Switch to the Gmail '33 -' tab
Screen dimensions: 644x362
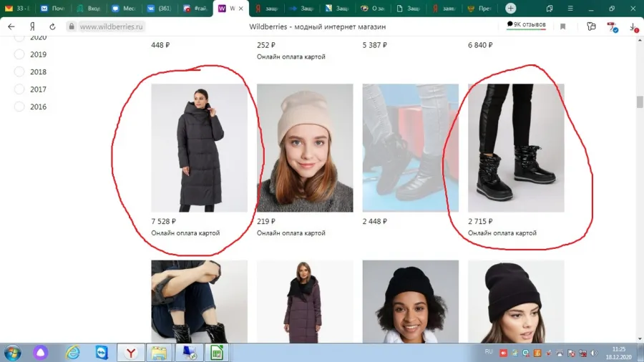[18, 8]
